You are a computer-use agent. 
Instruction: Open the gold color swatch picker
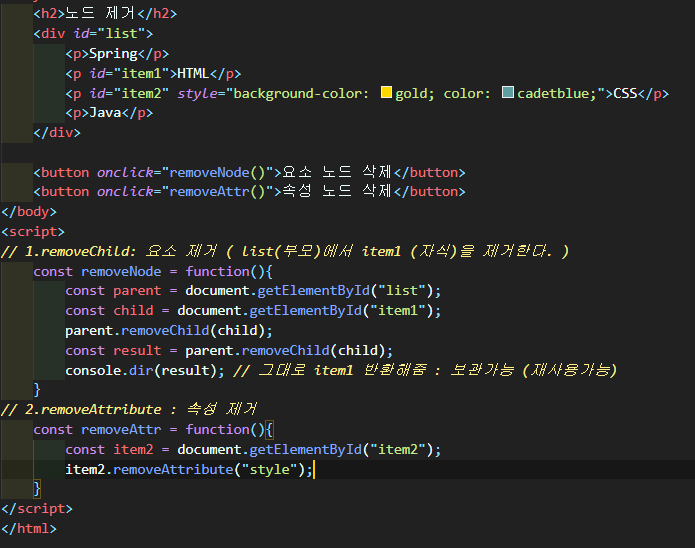click(386, 92)
